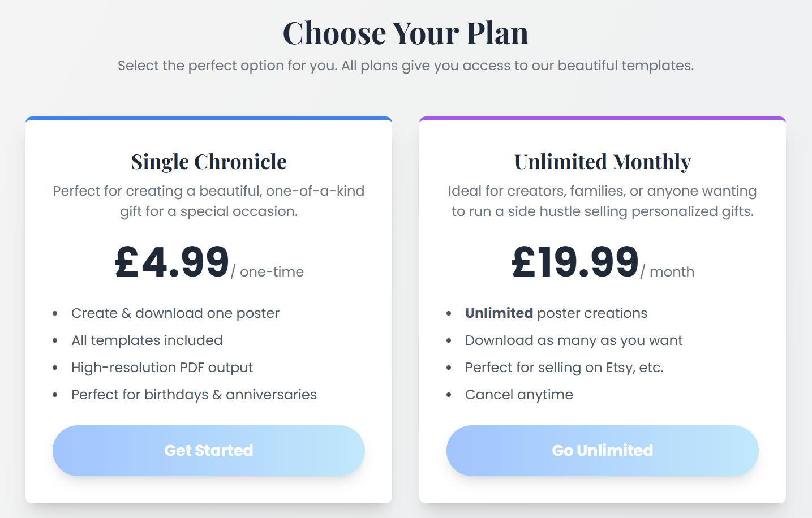This screenshot has height=518, width=812.
Task: Click the purple accent bar atop Unlimited Monthly card
Action: click(x=602, y=119)
